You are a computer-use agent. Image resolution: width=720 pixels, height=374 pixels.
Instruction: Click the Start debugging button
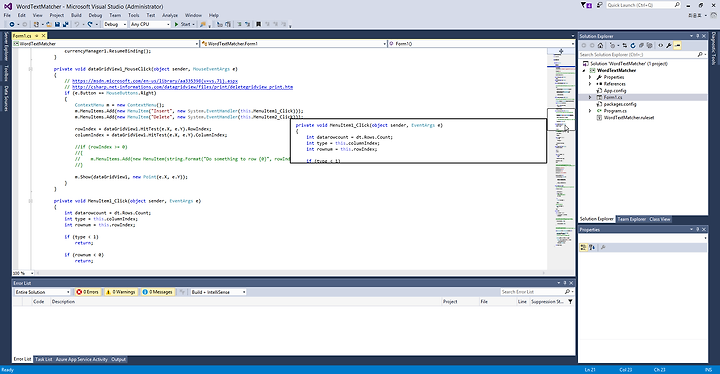tap(183, 24)
